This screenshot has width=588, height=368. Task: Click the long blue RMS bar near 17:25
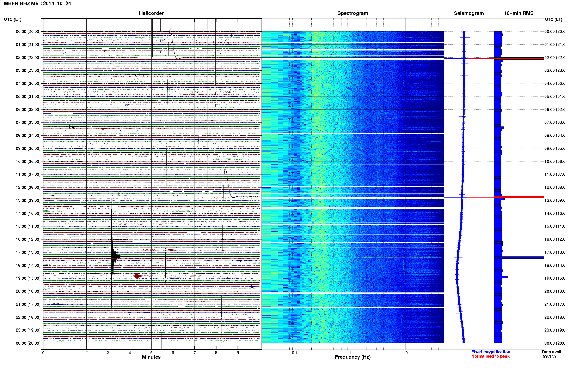tap(519, 257)
